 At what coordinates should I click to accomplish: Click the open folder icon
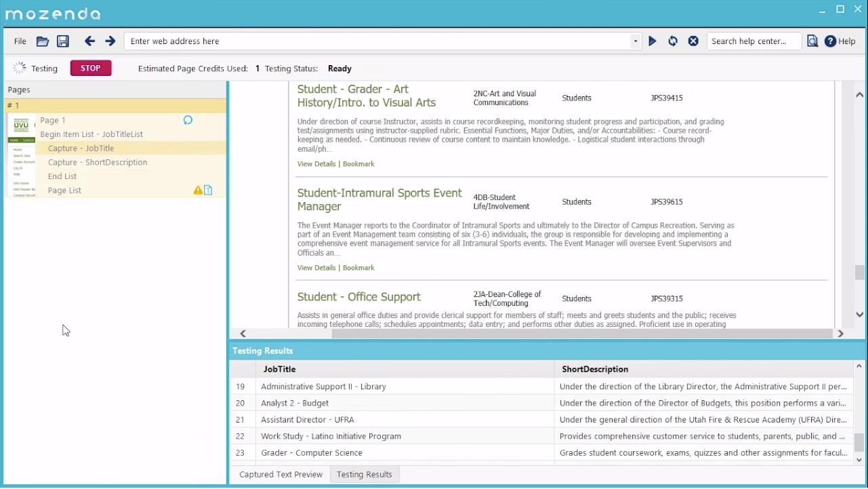click(x=43, y=41)
